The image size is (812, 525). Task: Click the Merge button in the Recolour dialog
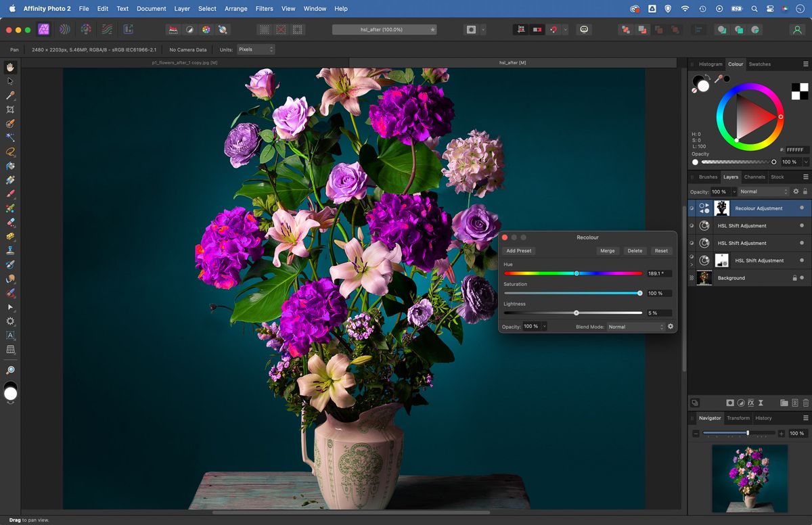(607, 251)
